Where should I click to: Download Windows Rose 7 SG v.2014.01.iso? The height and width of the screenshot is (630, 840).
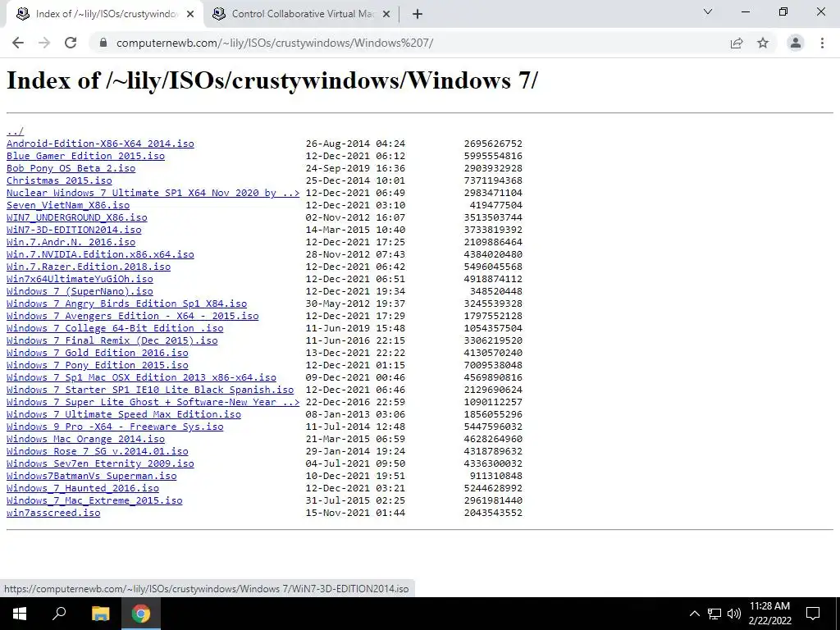98,452
